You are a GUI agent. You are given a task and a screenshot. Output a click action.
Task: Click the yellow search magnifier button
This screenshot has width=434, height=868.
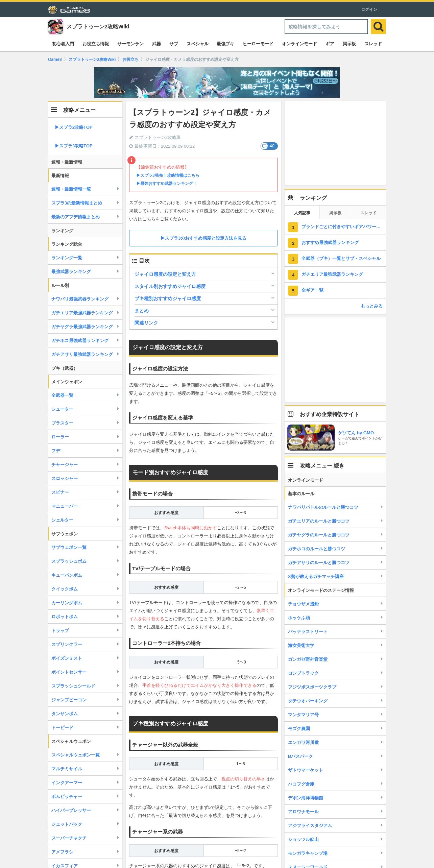click(378, 26)
